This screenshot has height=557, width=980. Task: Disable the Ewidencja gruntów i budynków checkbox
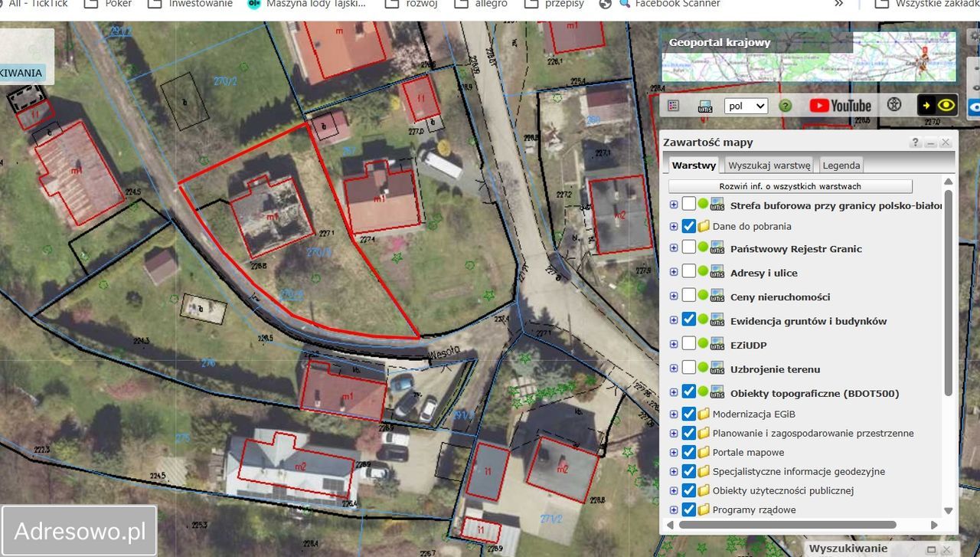point(689,319)
